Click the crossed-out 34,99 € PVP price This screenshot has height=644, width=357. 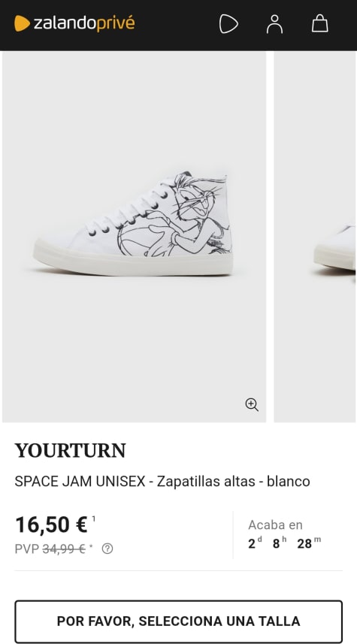click(64, 549)
